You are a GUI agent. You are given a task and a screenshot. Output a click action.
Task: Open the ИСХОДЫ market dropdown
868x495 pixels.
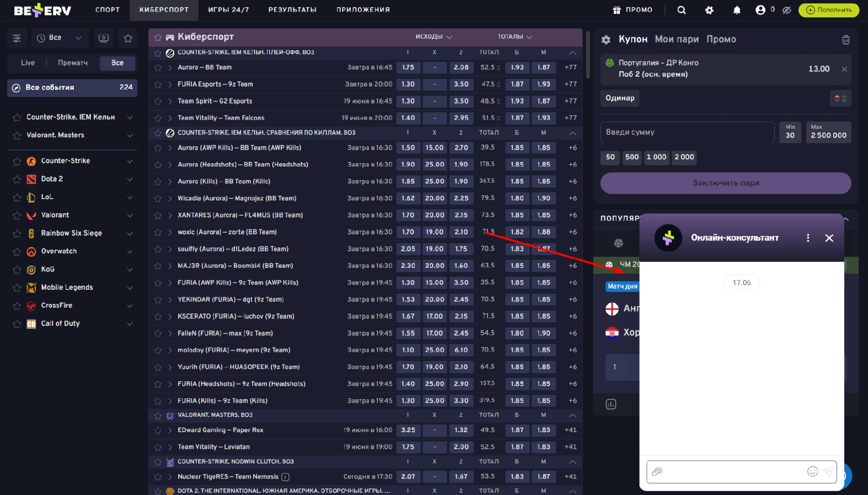coord(434,37)
